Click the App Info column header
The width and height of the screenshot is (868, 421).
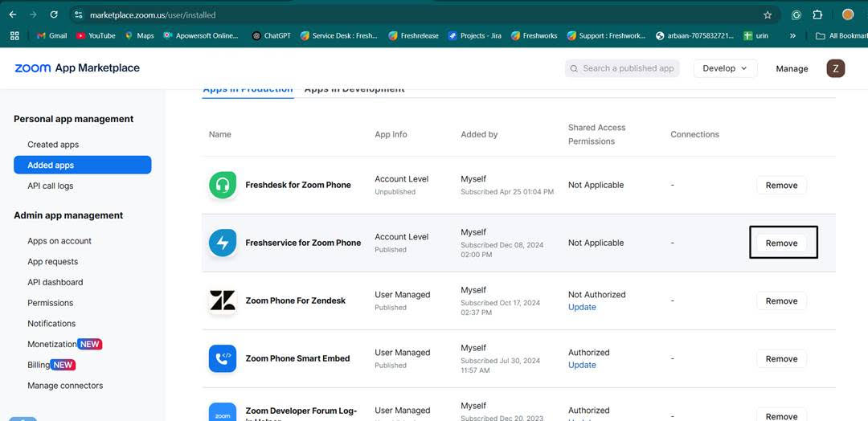pyautogui.click(x=391, y=134)
